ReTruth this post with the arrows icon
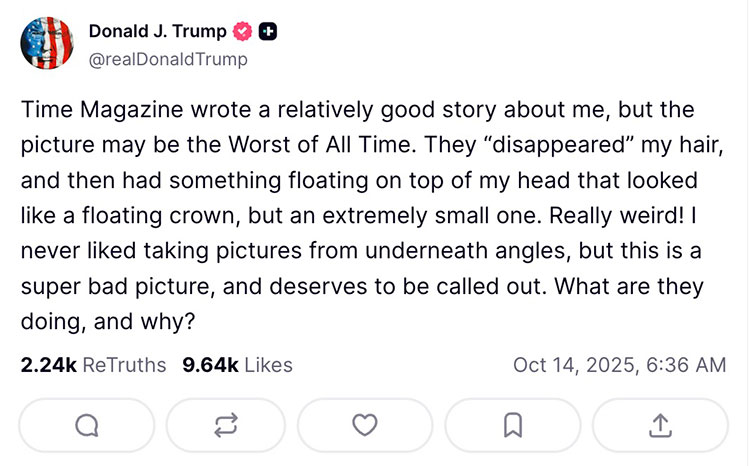Viewport: 750px width, 466px height. pyautogui.click(x=225, y=425)
